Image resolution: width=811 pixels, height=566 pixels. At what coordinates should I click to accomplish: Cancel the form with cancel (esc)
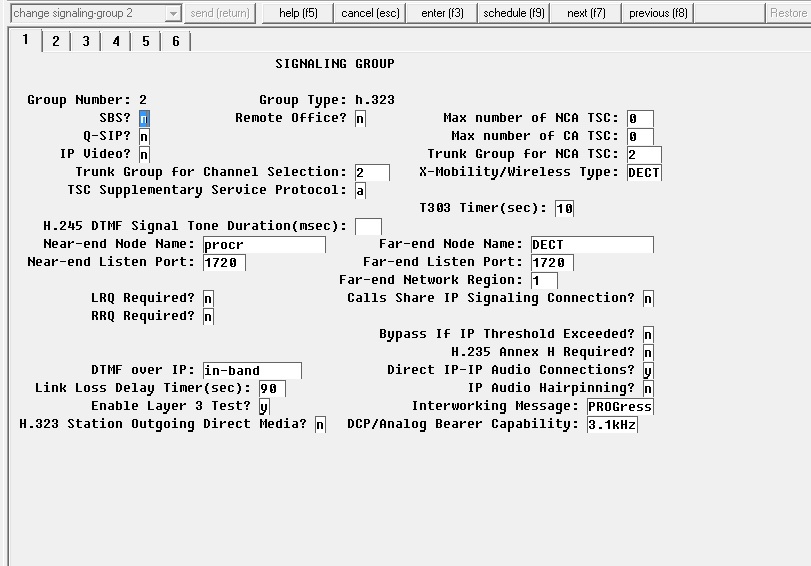[370, 13]
